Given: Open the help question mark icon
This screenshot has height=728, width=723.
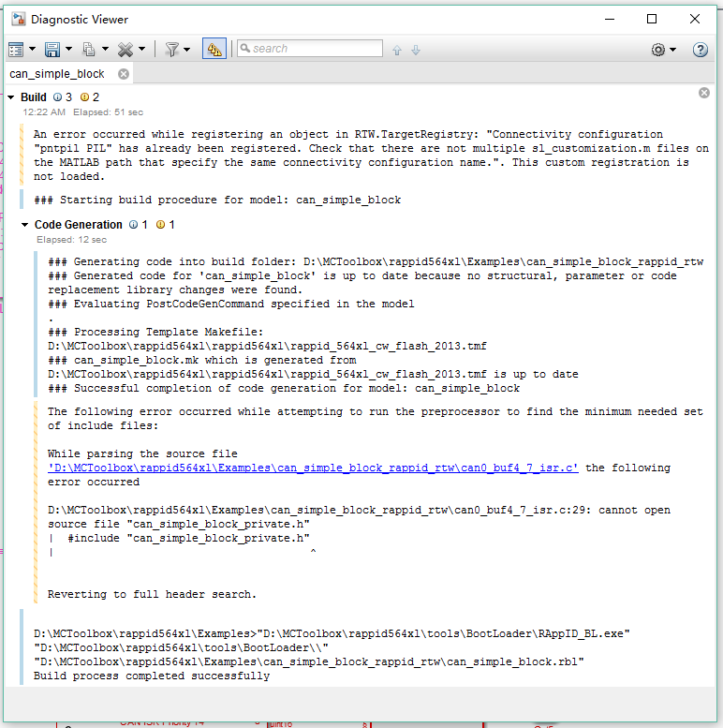Looking at the screenshot, I should point(701,50).
